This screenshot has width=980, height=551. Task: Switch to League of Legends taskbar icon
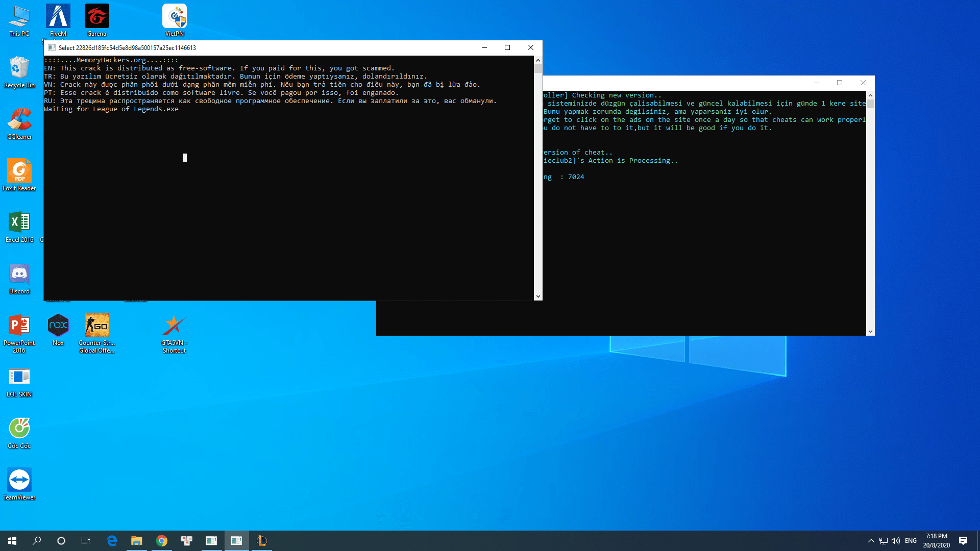pos(261,541)
